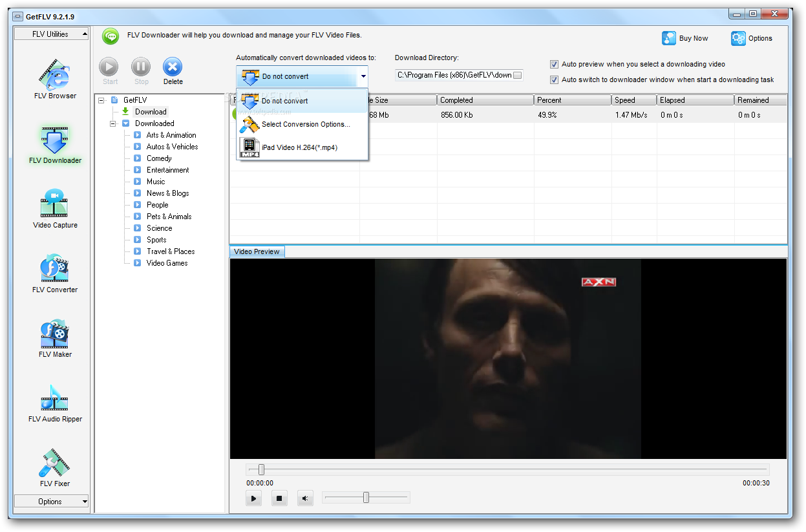
Task: Open the Pets & Animals category
Action: click(x=169, y=217)
